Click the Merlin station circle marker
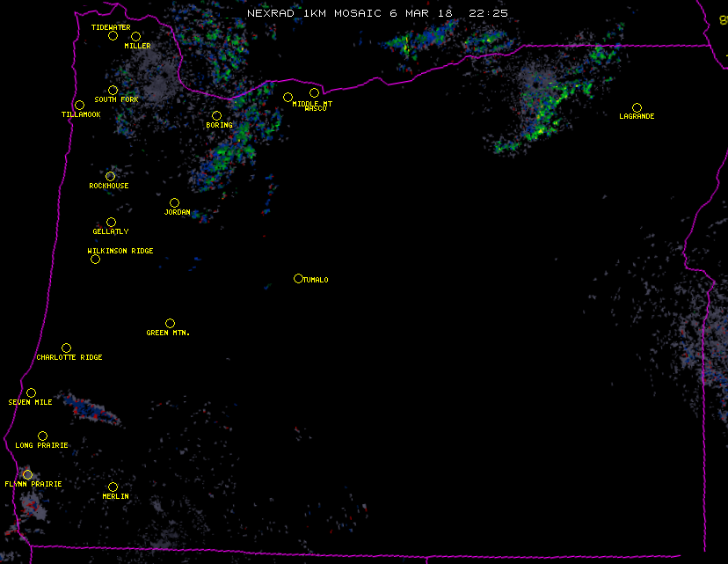 113,487
